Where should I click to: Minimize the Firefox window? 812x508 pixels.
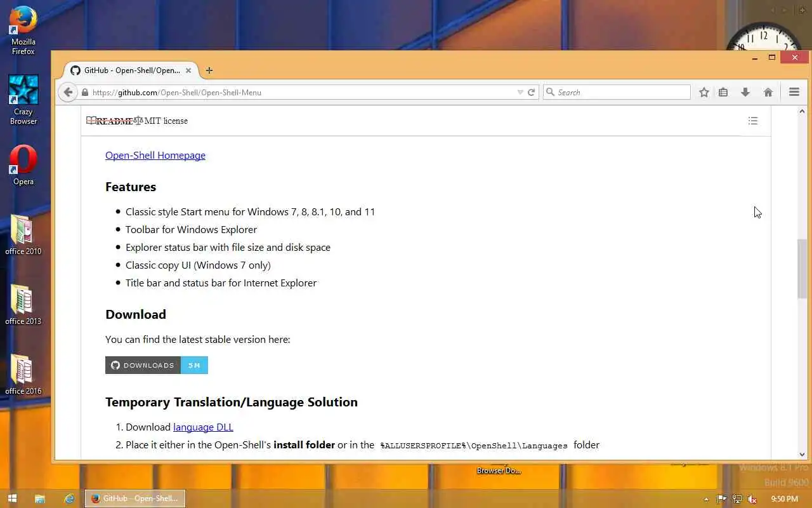click(x=755, y=58)
